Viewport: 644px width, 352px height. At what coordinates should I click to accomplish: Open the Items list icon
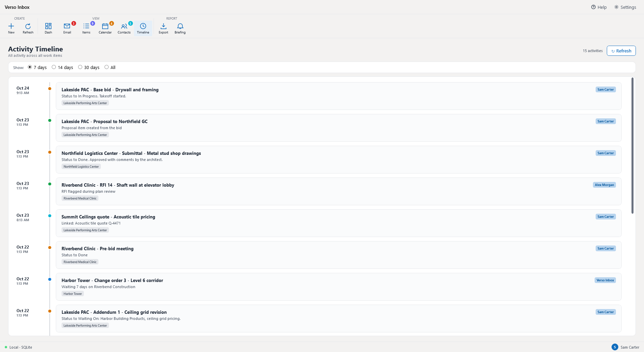86,26
